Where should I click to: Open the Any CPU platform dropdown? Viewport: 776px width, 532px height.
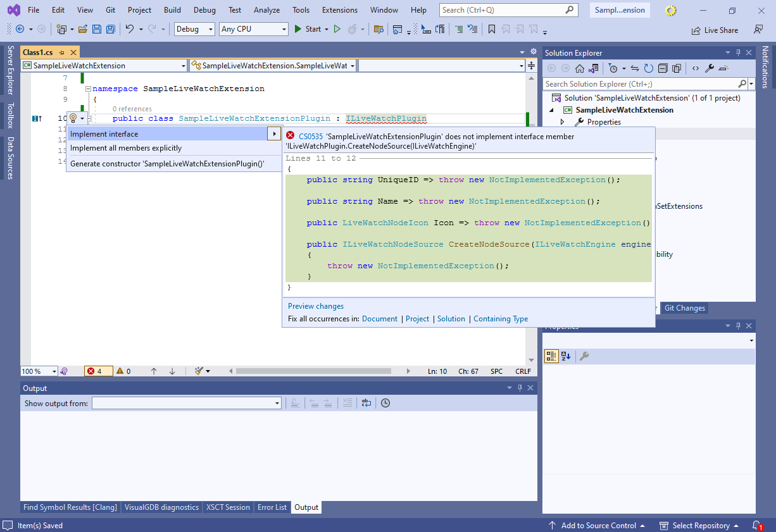pyautogui.click(x=254, y=29)
